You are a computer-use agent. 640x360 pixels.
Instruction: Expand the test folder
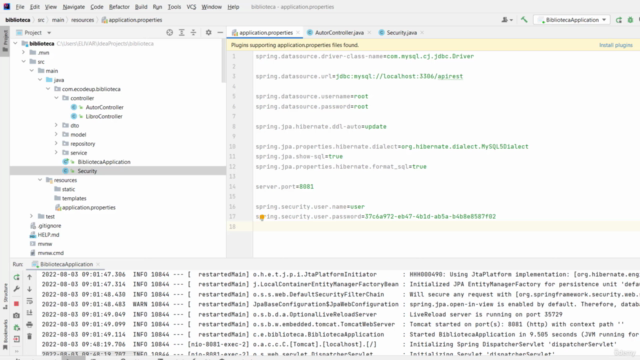coord(32,216)
